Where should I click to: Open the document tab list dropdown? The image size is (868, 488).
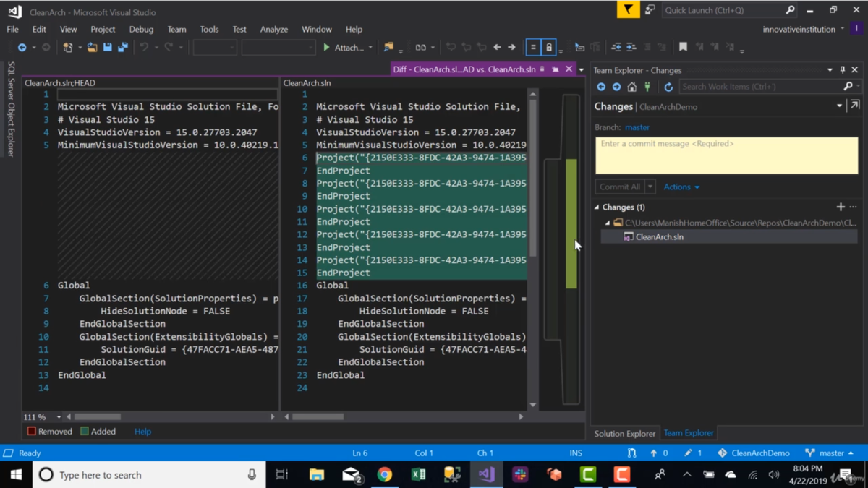pyautogui.click(x=581, y=70)
